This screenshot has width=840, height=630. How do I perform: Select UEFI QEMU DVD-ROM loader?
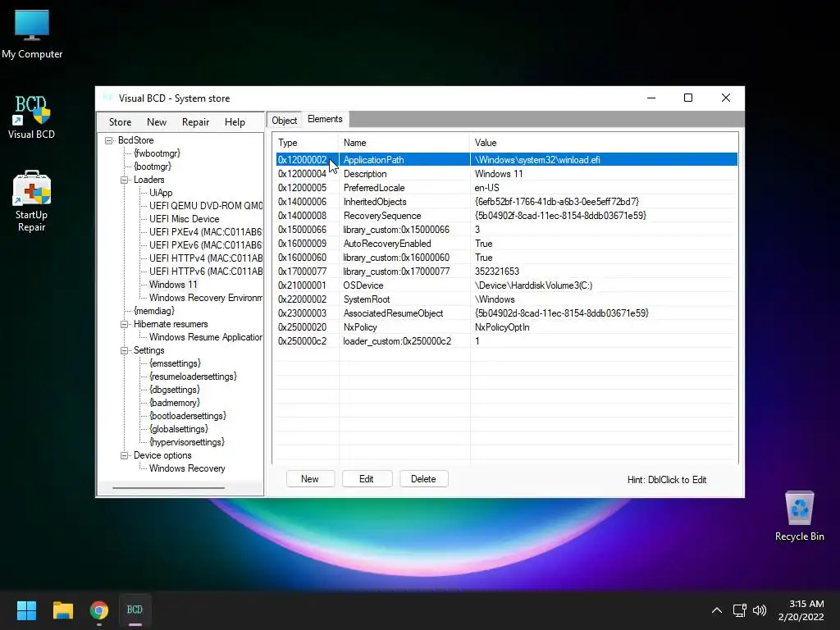coord(206,206)
